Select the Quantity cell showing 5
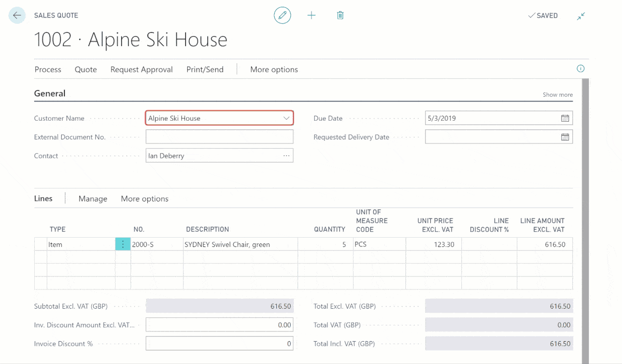The width and height of the screenshot is (622, 364). 324,244
